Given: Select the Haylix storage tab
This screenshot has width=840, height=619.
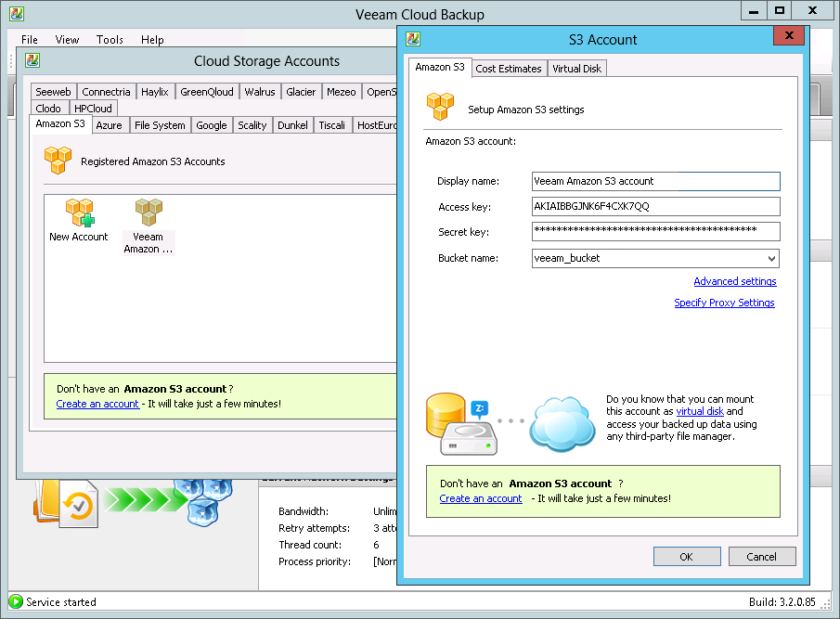Looking at the screenshot, I should pos(155,92).
